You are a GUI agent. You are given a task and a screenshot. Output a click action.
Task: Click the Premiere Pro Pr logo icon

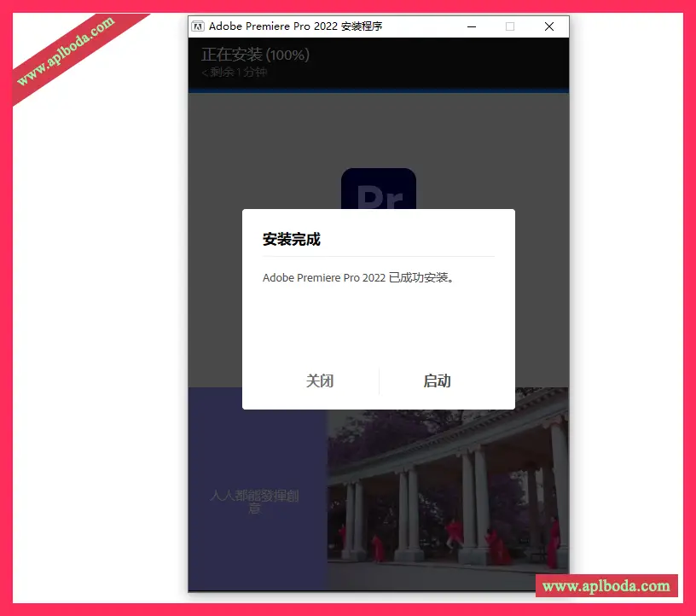[379, 189]
